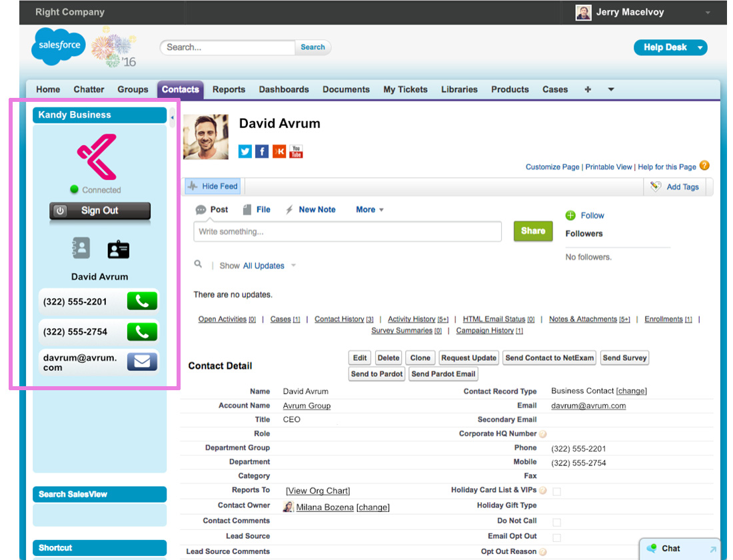Viewport: 733px width, 560px height.
Task: Go to the Reports tab
Action: point(229,89)
